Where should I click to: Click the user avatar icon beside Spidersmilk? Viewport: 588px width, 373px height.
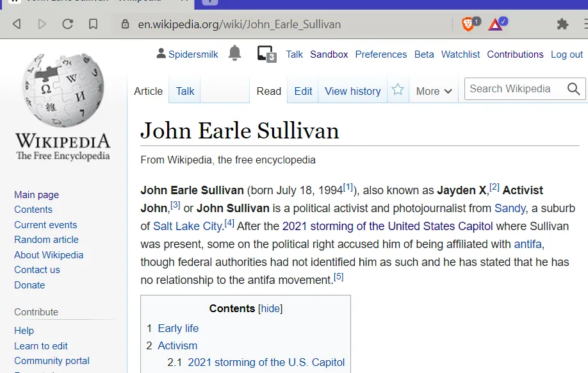pyautogui.click(x=161, y=54)
